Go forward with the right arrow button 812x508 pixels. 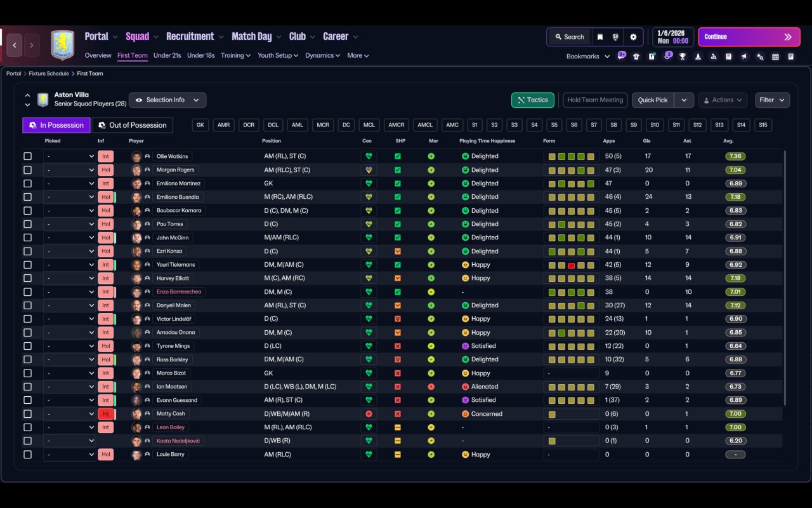(x=32, y=45)
